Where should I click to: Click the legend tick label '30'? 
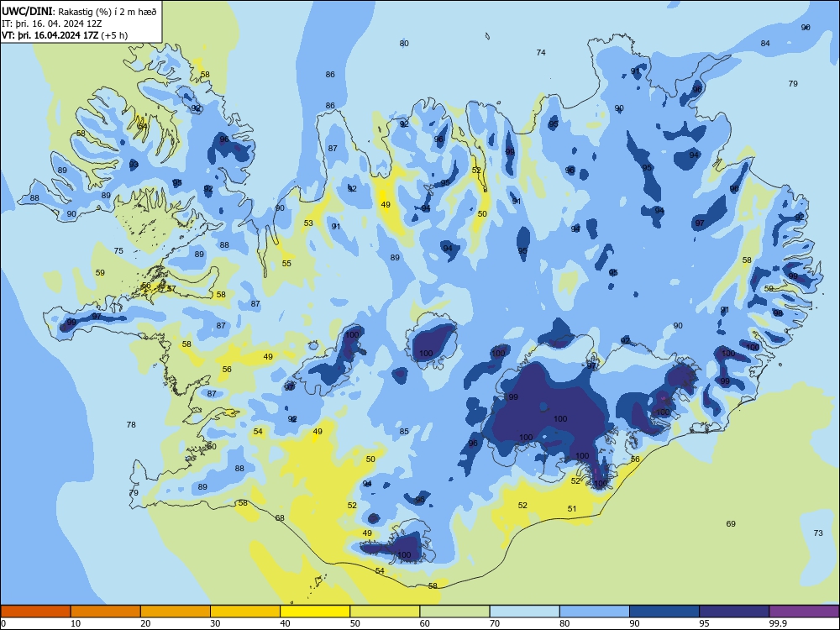tap(215, 623)
